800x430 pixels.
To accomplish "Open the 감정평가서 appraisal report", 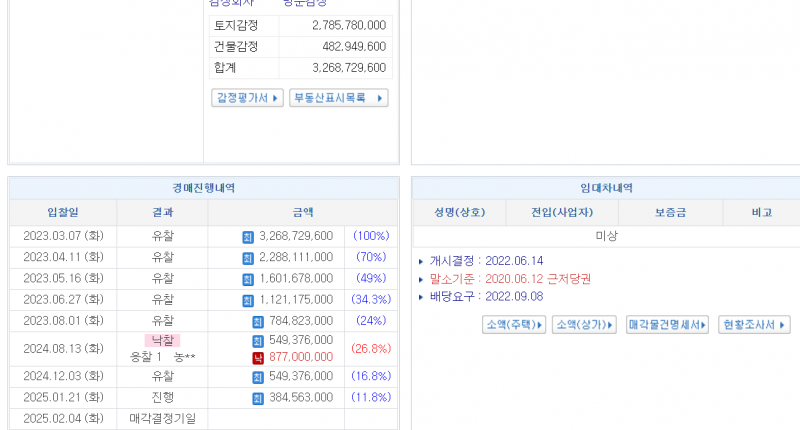I will click(x=247, y=98).
